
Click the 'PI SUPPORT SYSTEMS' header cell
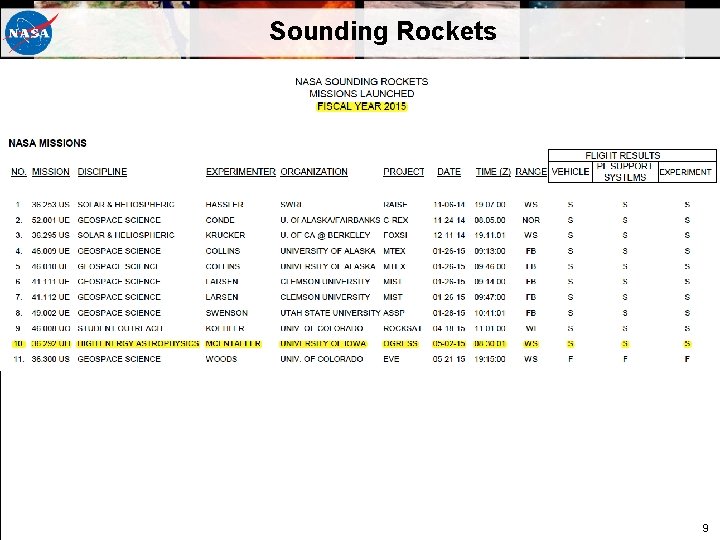click(x=625, y=172)
